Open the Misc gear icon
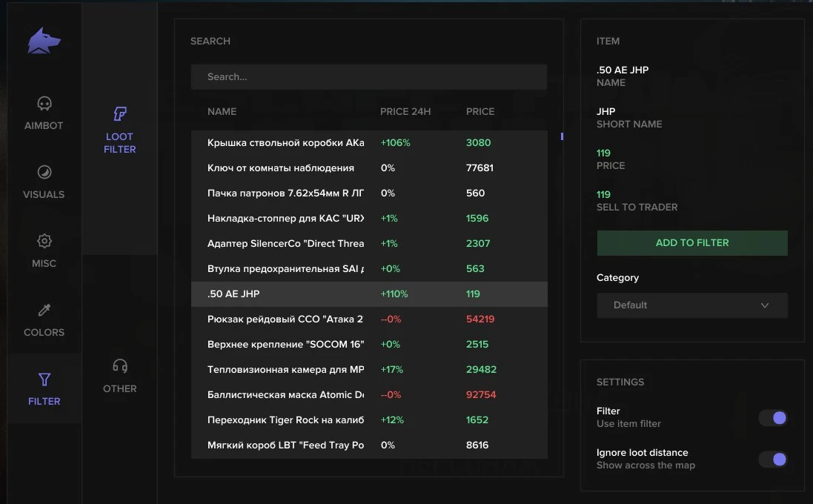813x504 pixels. pos(44,241)
